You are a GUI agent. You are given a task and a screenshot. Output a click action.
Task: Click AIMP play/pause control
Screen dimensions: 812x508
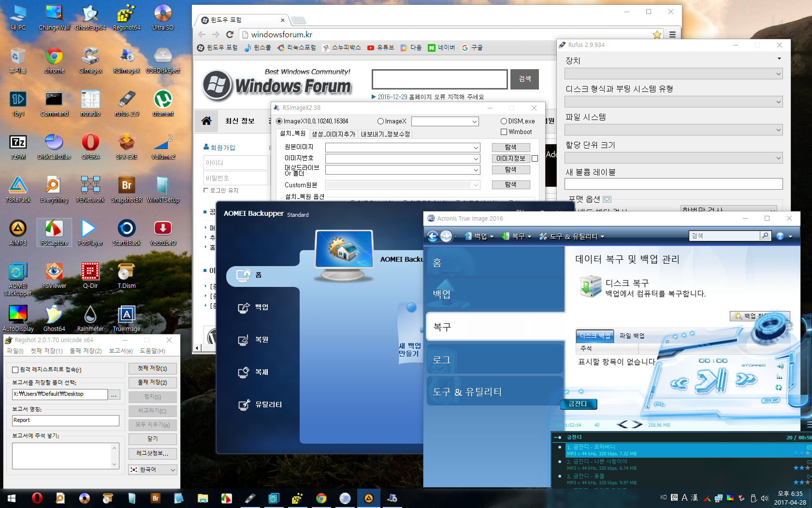tap(711, 380)
